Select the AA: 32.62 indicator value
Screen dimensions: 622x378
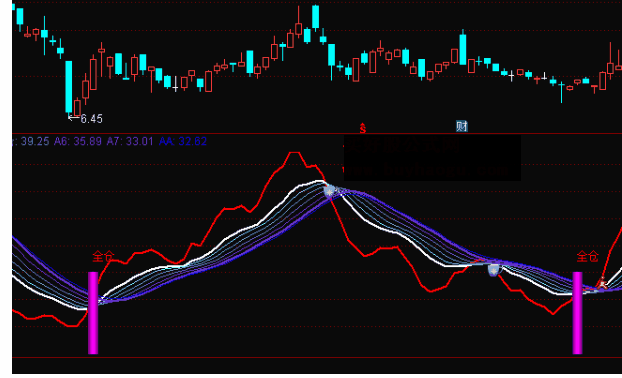pyautogui.click(x=183, y=141)
